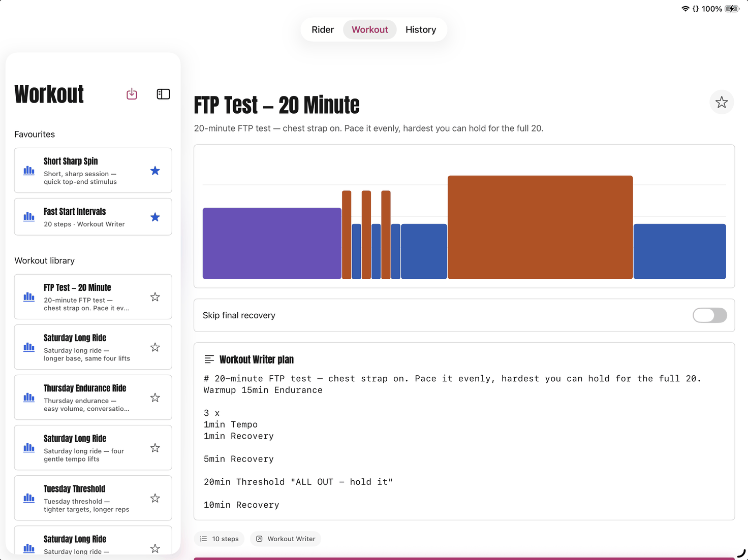Screen dimensions: 748x560
Task: Click chart icon of Saturday Long Ride 'gentle tempo lifts'
Action: point(29,447)
